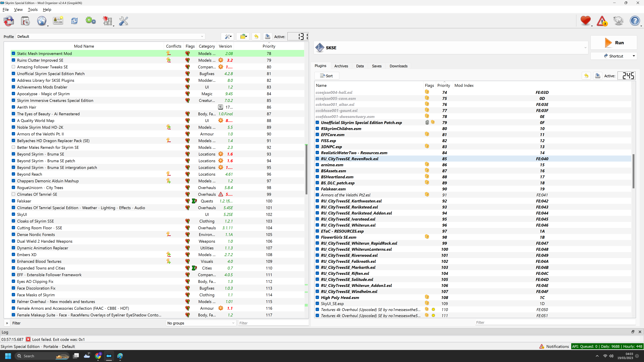This screenshot has height=362, width=644.
Task: Click the warning icon on Climates Of Tamriel-SE
Action: coord(221,194)
